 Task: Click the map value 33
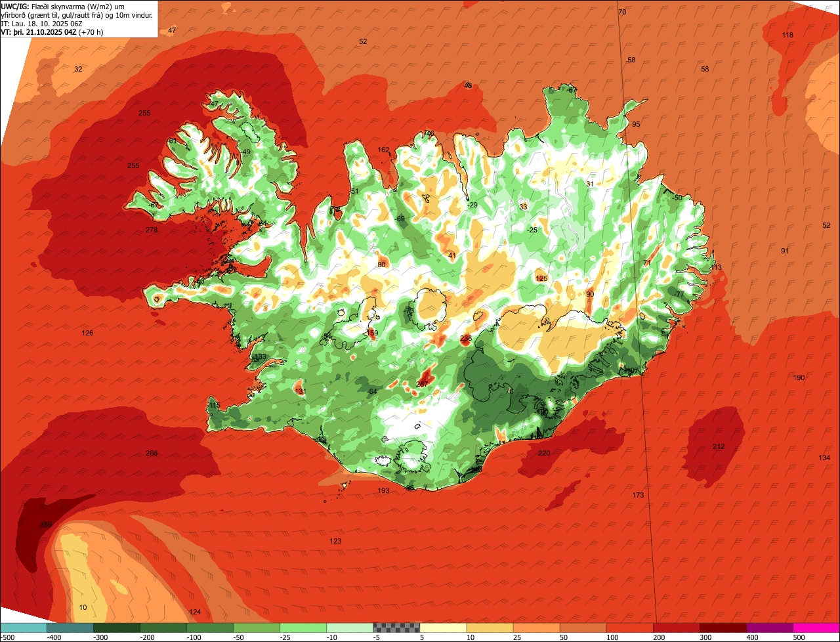click(x=523, y=207)
